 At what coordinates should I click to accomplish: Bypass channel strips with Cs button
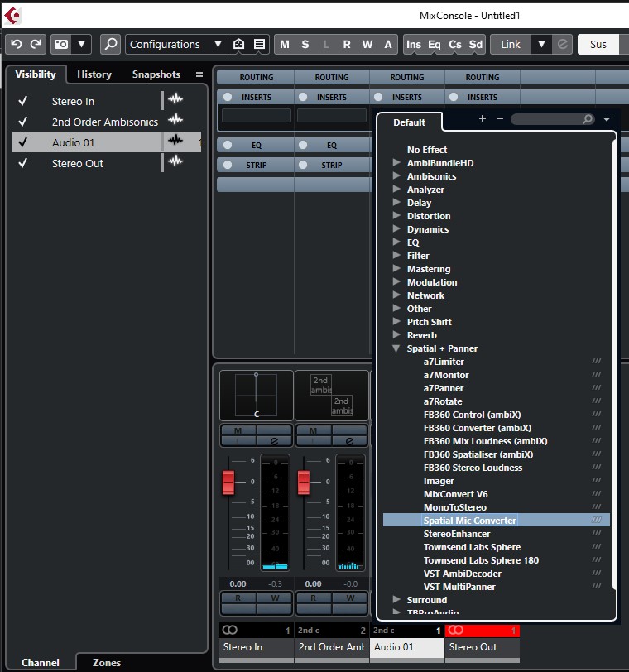coord(455,45)
